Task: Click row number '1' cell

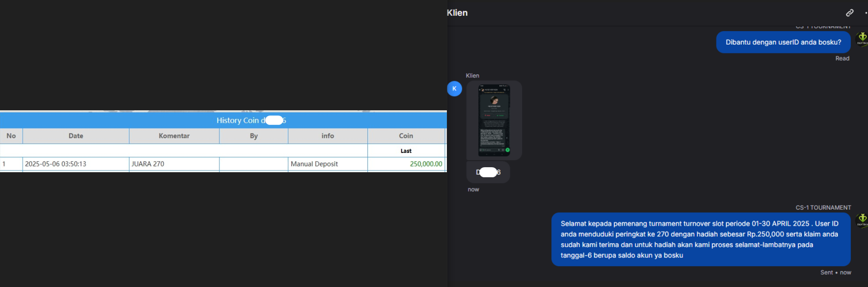Action: (x=11, y=164)
